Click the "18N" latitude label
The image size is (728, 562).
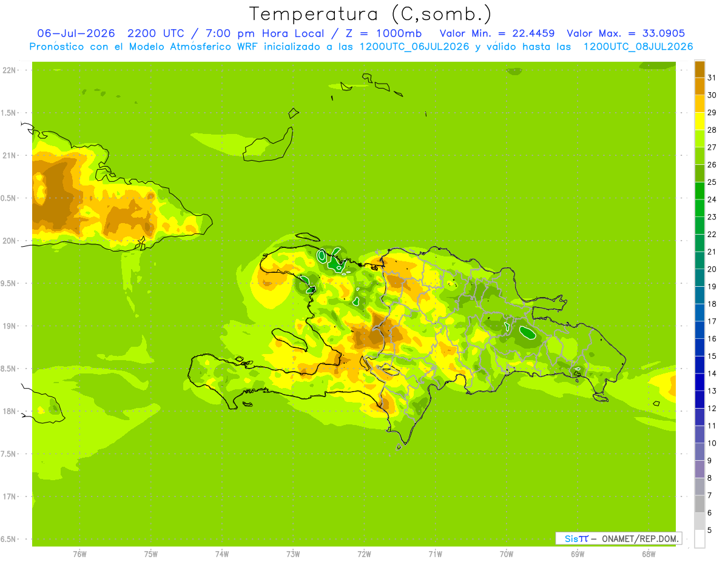point(10,411)
